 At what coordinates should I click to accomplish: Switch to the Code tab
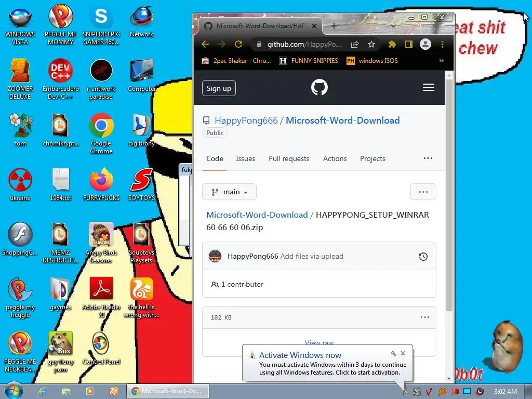pos(215,159)
